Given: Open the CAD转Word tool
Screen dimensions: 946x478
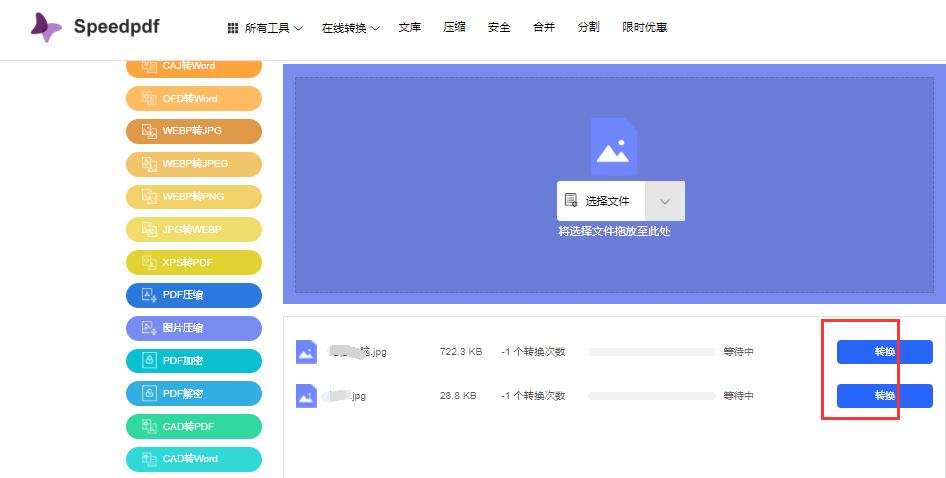Looking at the screenshot, I should tap(194, 459).
